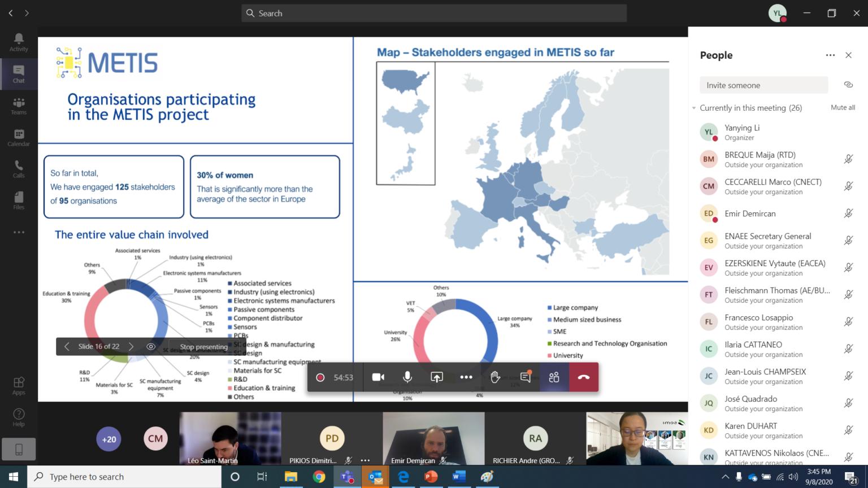Select Jean-Louis CHAMPSEIX participant row
868x488 pixels.
pos(778,376)
